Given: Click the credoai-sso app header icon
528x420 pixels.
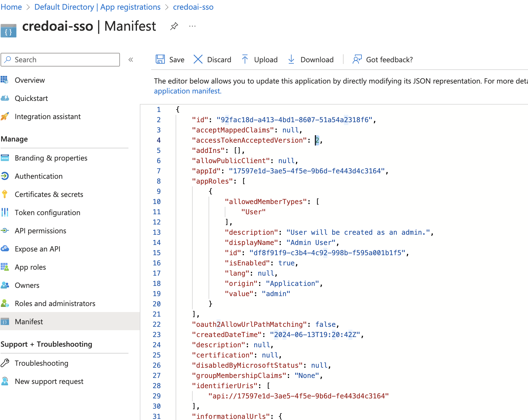Looking at the screenshot, I should [9, 31].
